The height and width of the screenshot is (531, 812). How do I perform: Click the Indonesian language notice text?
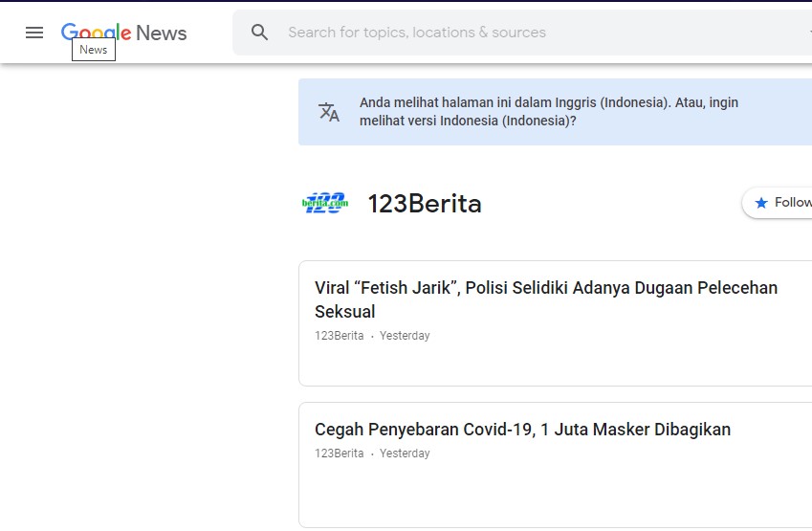549,111
